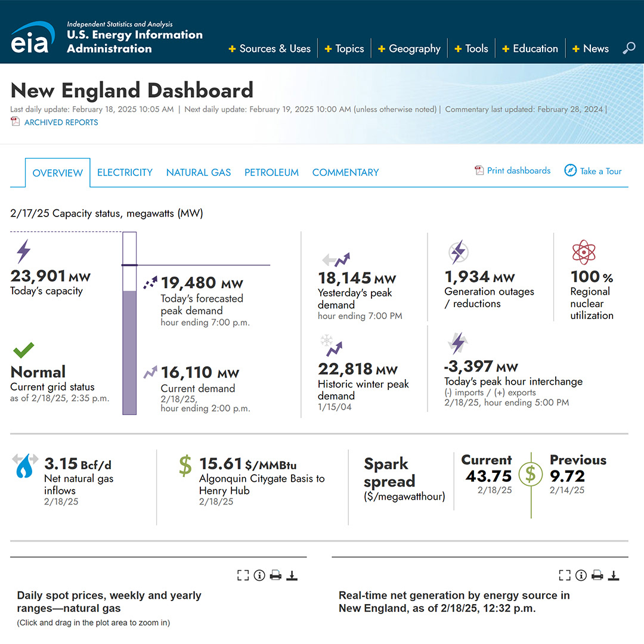Print the real-time net generation chart
Screen dimensions: 644x644
pyautogui.click(x=597, y=575)
